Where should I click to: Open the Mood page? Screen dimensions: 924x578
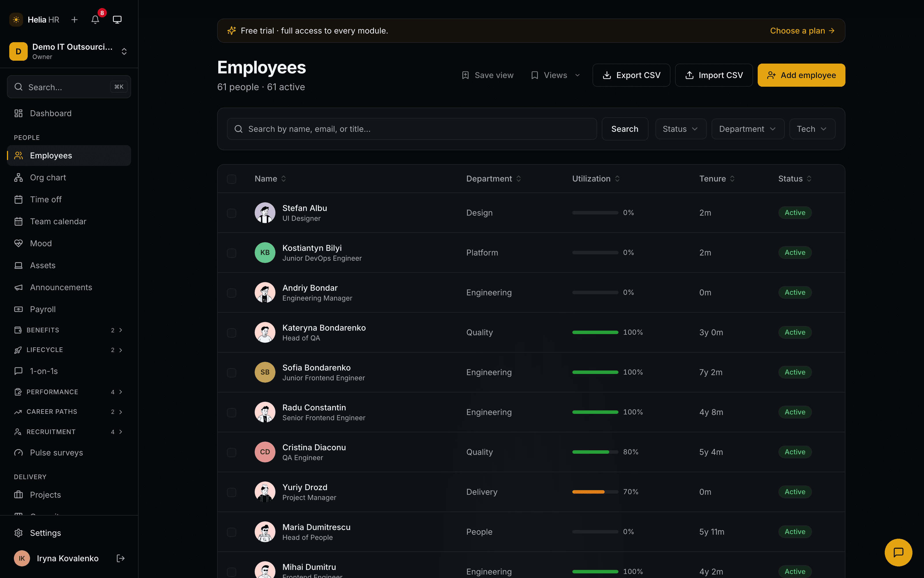69,243
